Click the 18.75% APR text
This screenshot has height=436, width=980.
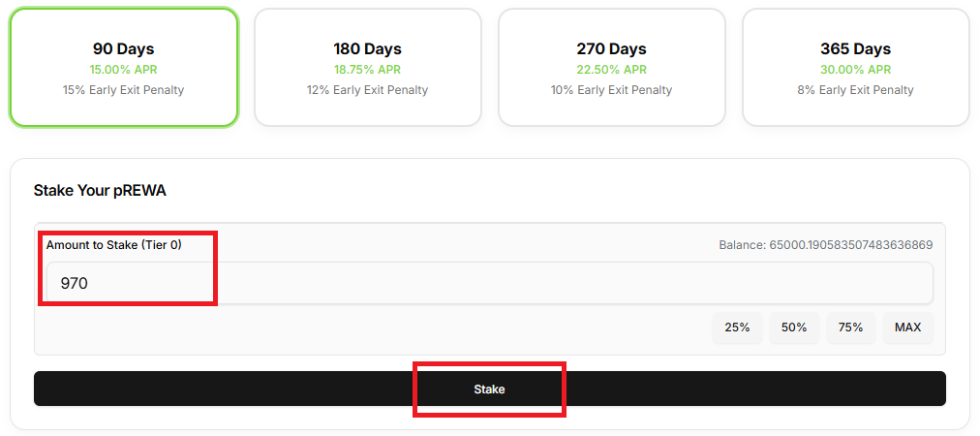point(367,70)
